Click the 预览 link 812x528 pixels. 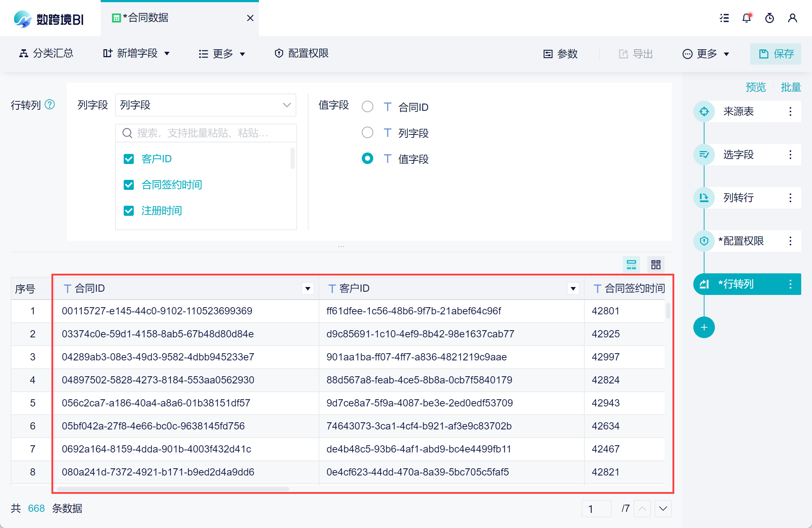tap(756, 87)
